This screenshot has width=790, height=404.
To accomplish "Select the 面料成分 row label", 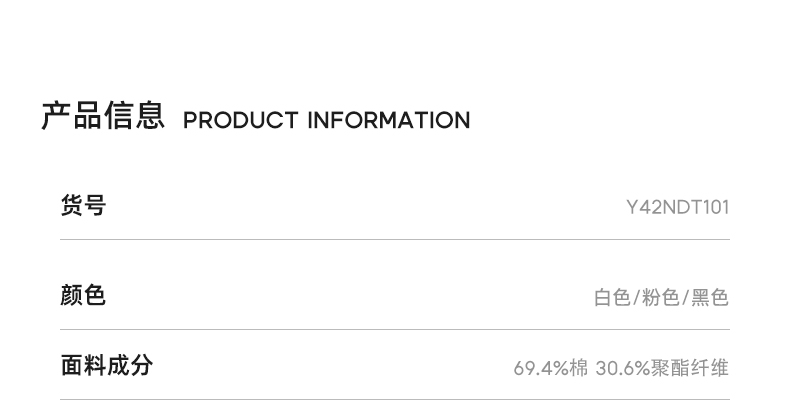I will 106,365.
